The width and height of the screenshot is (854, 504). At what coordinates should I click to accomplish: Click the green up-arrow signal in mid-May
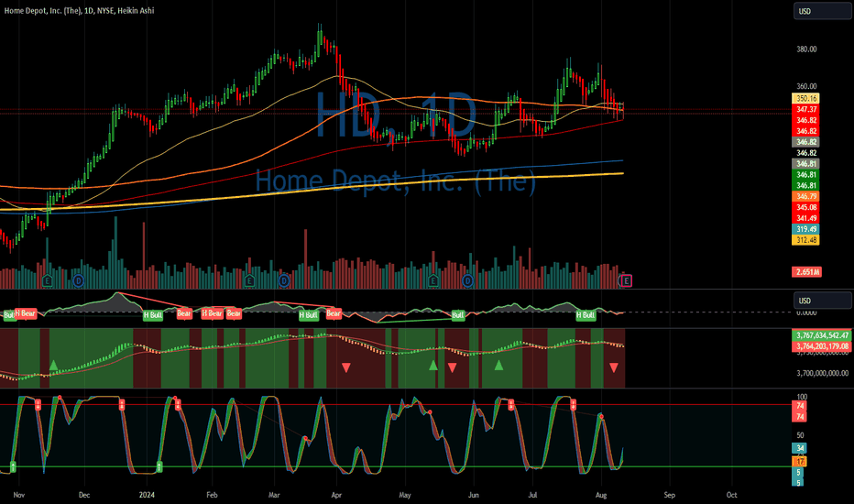[x=433, y=365]
